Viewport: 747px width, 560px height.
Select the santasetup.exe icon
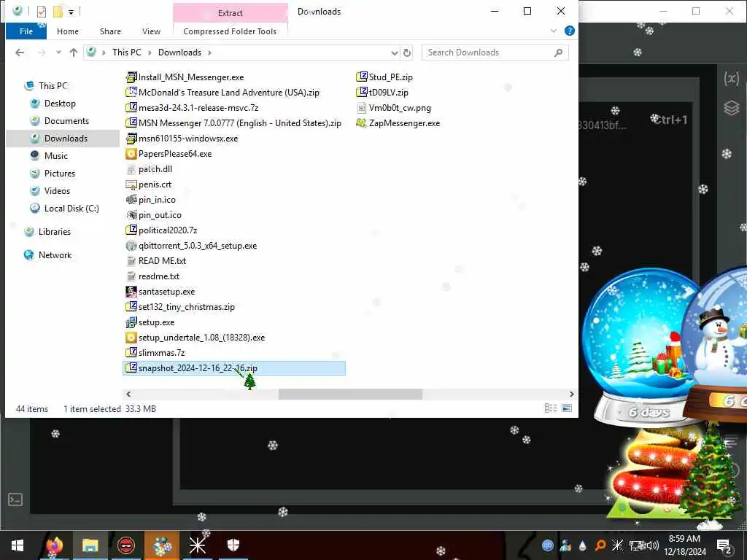point(131,292)
